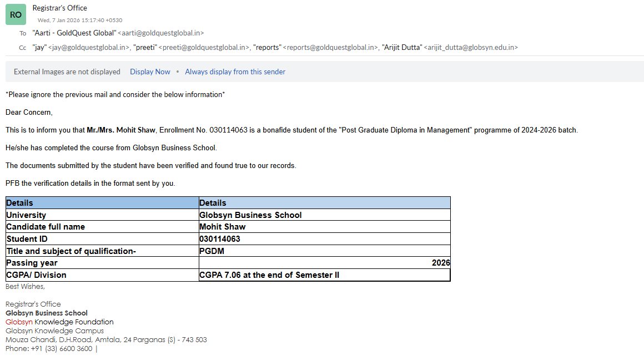The width and height of the screenshot is (644, 356).
Task: Click Mohit Shaw in the Candidate full name row
Action: pos(222,227)
